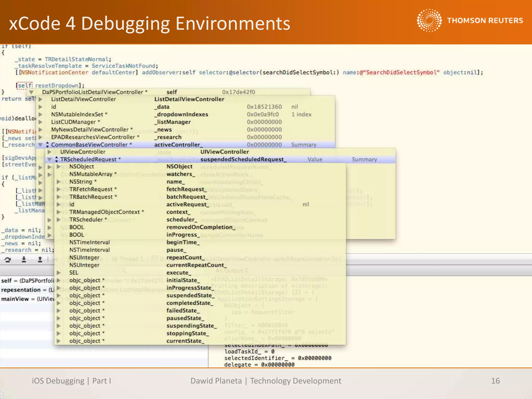Click the Summary column header in popup
The width and height of the screenshot is (532, 399).
coord(364,159)
